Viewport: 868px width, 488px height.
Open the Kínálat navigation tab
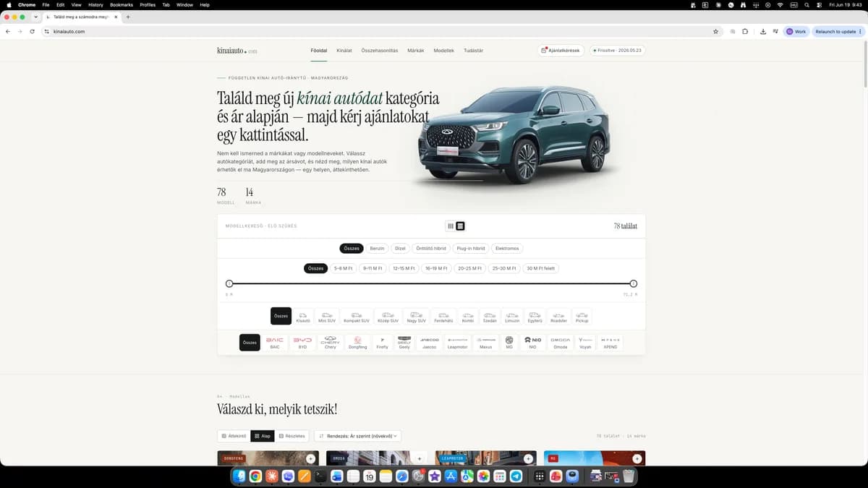tap(344, 51)
